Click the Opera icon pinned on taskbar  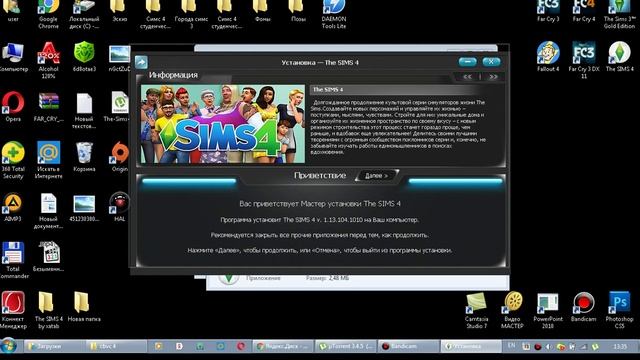(x=241, y=347)
